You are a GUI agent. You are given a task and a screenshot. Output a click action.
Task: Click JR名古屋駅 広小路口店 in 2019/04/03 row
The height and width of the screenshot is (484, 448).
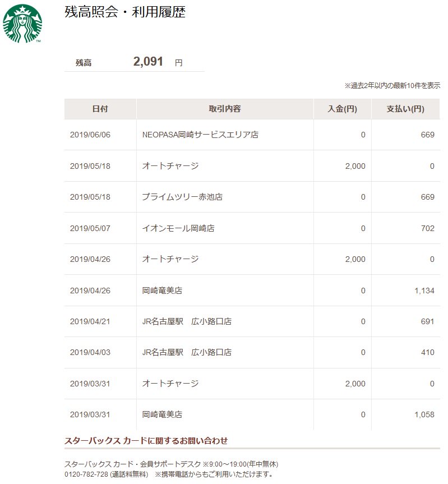pyautogui.click(x=187, y=353)
